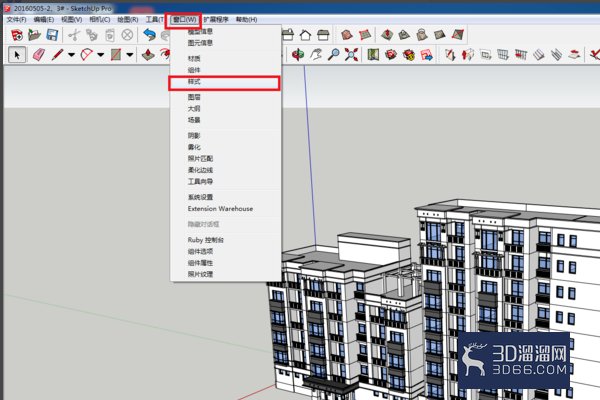Select Sandbox From Scratch tool
The image size is (600, 400).
(x=365, y=35)
